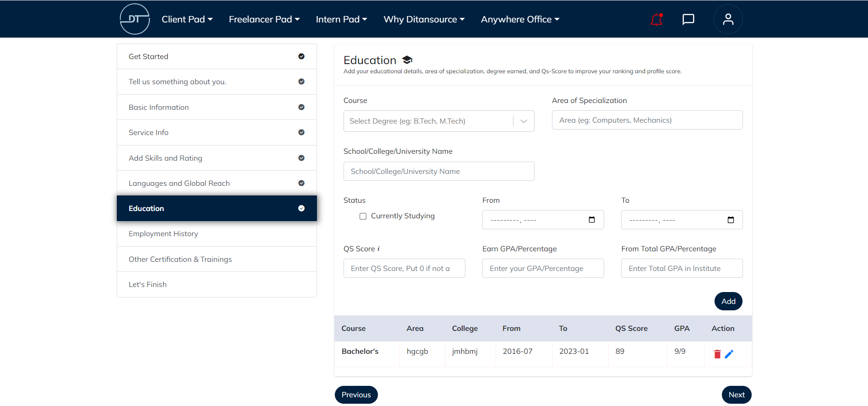
Task: Click the Area of Specialization field
Action: pos(647,120)
